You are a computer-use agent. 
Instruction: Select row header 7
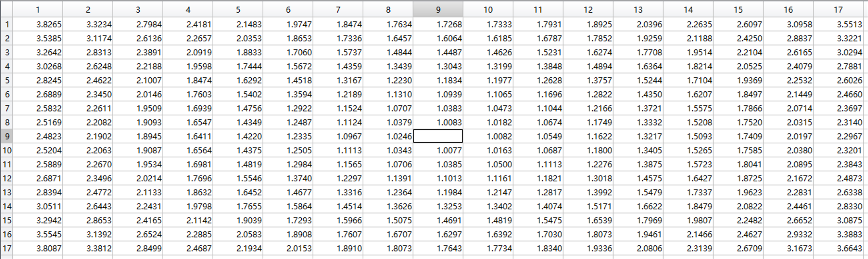pos(7,108)
